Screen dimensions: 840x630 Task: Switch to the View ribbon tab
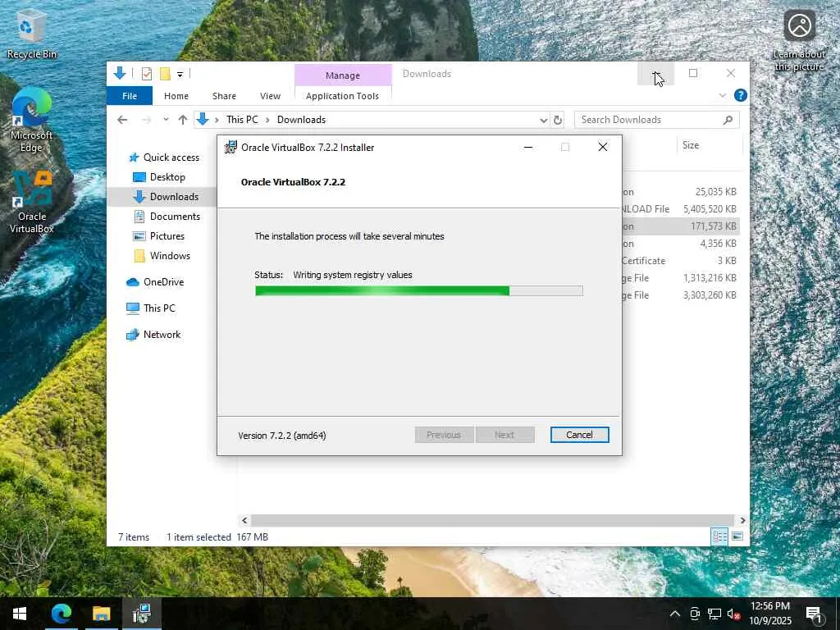point(270,96)
